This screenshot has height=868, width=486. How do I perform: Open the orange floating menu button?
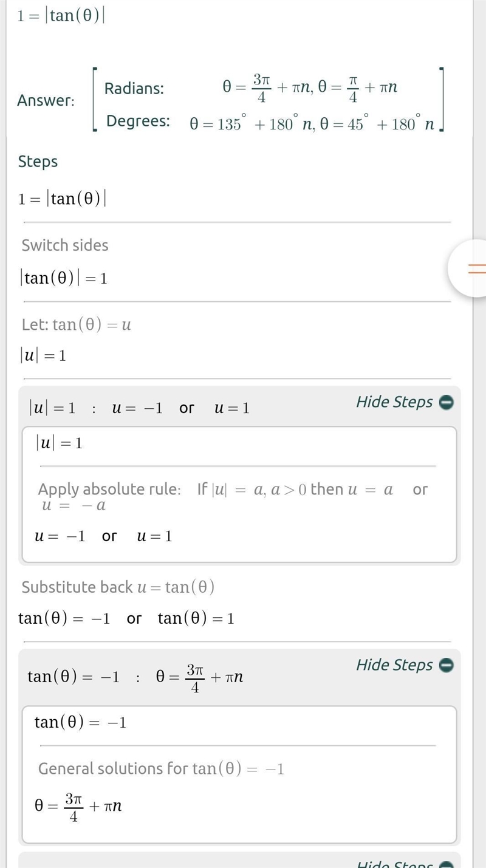tap(469, 268)
